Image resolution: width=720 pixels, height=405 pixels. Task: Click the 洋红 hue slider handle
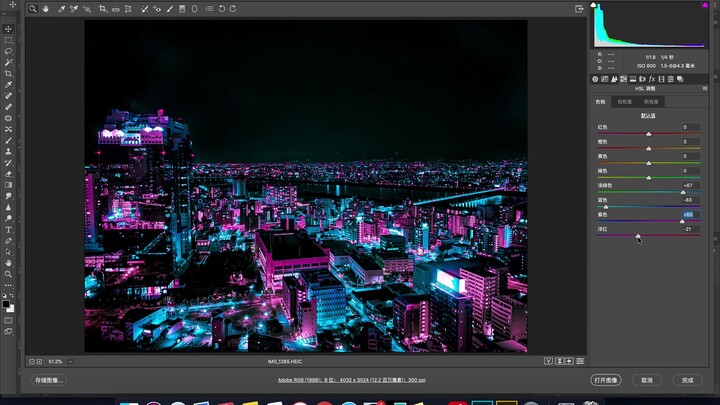(638, 236)
